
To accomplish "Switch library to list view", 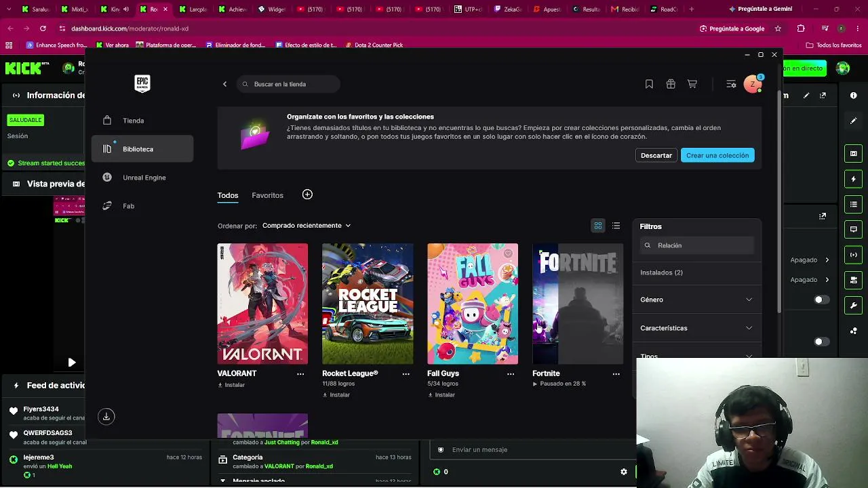I will click(616, 226).
